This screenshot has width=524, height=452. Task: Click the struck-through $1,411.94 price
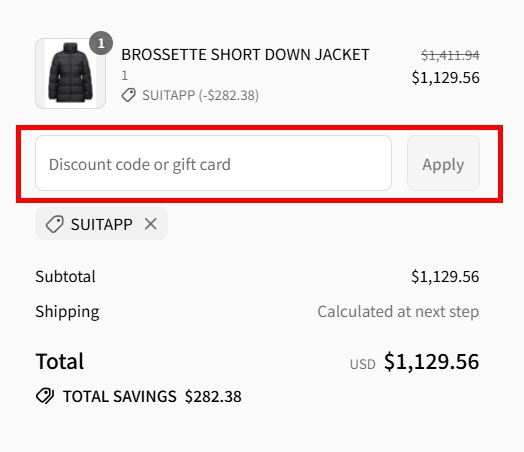coord(450,55)
